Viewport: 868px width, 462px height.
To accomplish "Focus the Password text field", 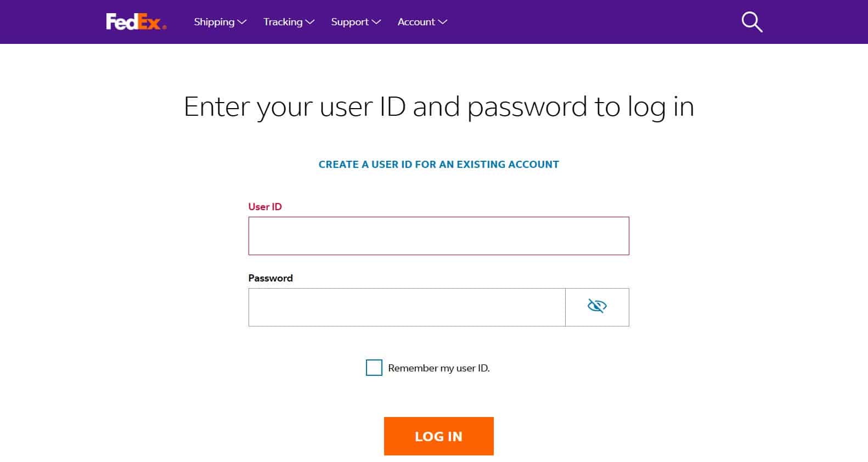I will pyautogui.click(x=407, y=307).
